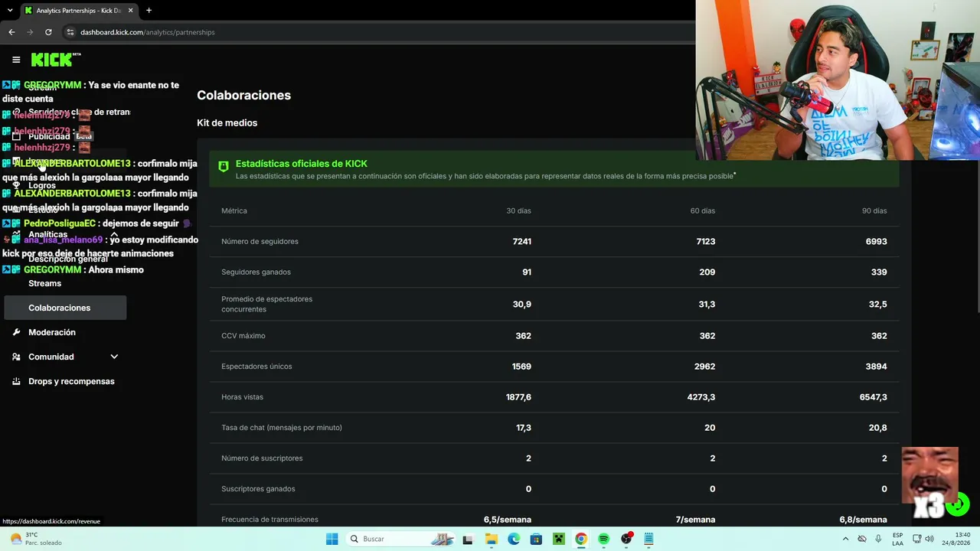Click Horas vistas value 4273,3
The image size is (980, 551).
(701, 397)
